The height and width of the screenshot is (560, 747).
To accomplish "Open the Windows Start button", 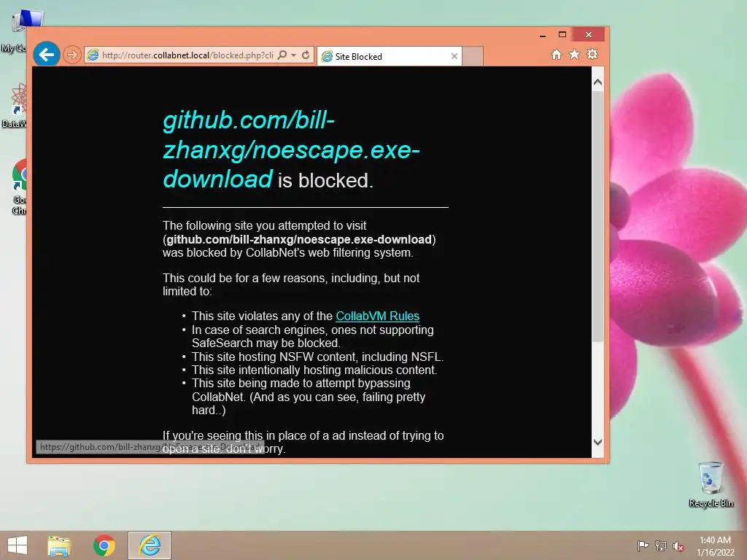I will [18, 545].
